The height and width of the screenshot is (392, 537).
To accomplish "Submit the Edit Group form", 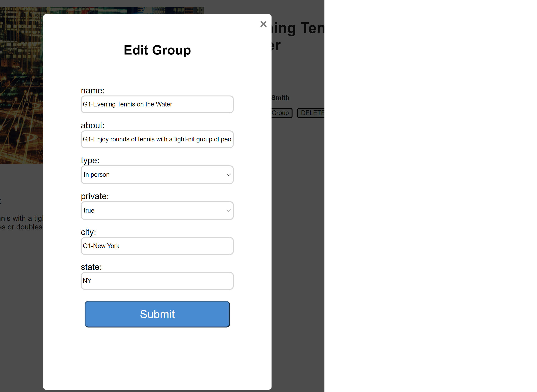I will pos(157,314).
